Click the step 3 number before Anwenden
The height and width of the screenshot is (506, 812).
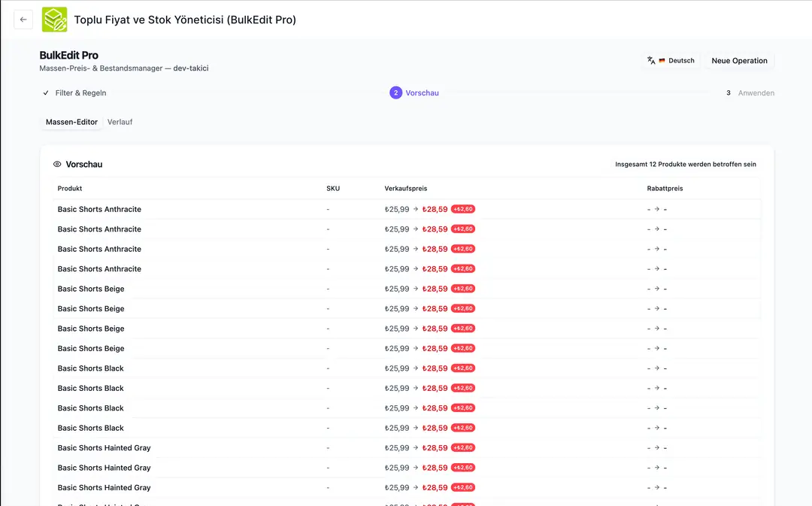(728, 92)
